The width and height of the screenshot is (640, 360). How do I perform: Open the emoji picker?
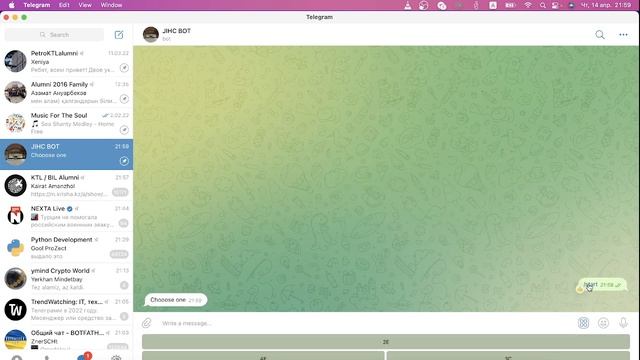click(x=603, y=323)
